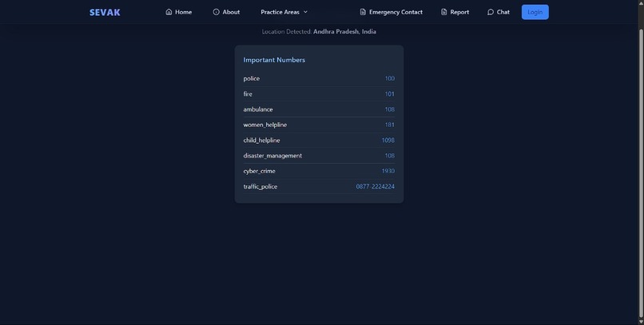Click the Location Detected label
Viewport: 644px width, 325px height.
tap(287, 32)
